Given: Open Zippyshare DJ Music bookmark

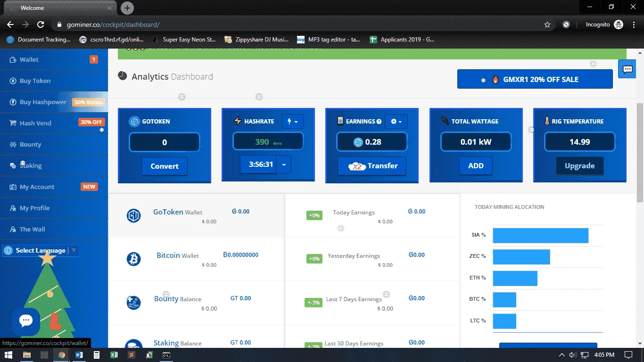Looking at the screenshot, I should (x=256, y=40).
